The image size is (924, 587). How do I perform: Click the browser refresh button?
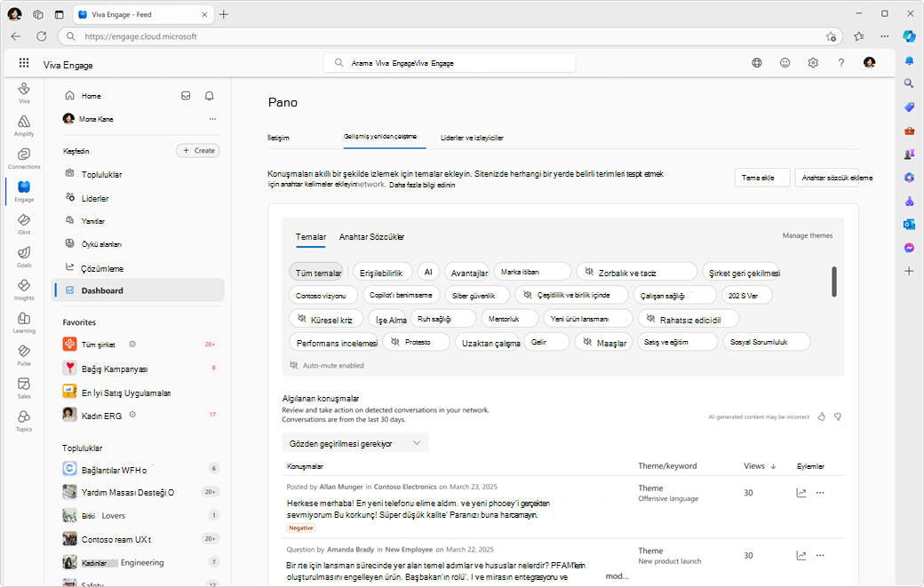[41, 36]
